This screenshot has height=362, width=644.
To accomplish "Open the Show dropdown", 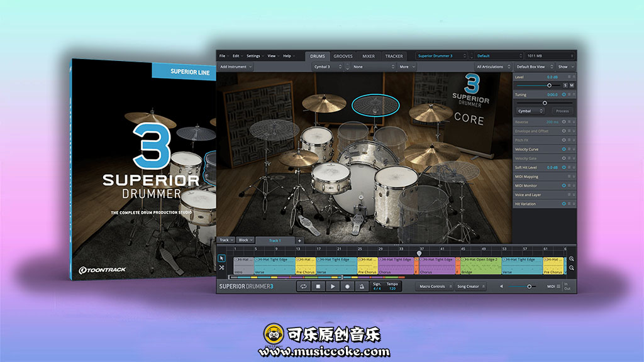I will 565,67.
